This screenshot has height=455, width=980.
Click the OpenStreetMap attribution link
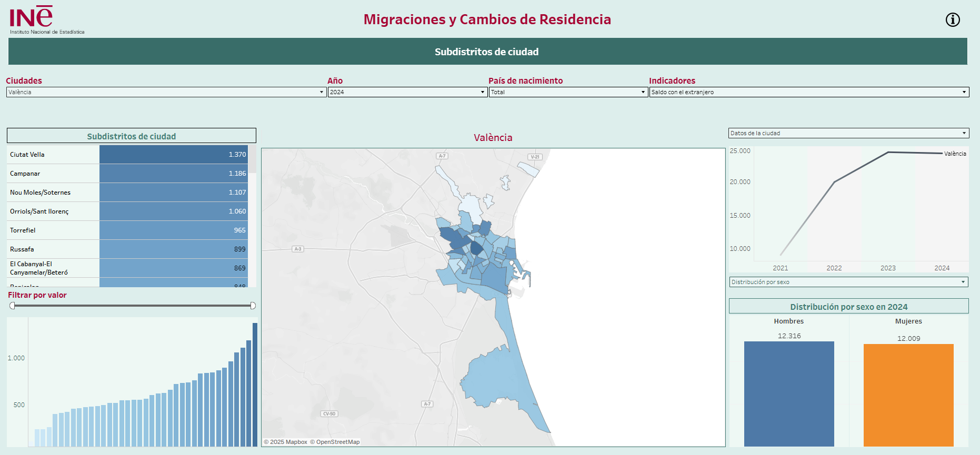[337, 442]
